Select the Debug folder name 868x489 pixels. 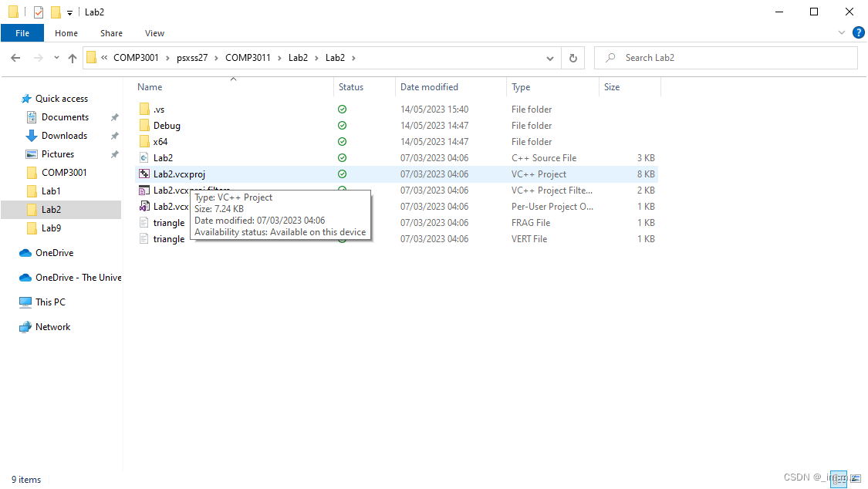coord(167,126)
